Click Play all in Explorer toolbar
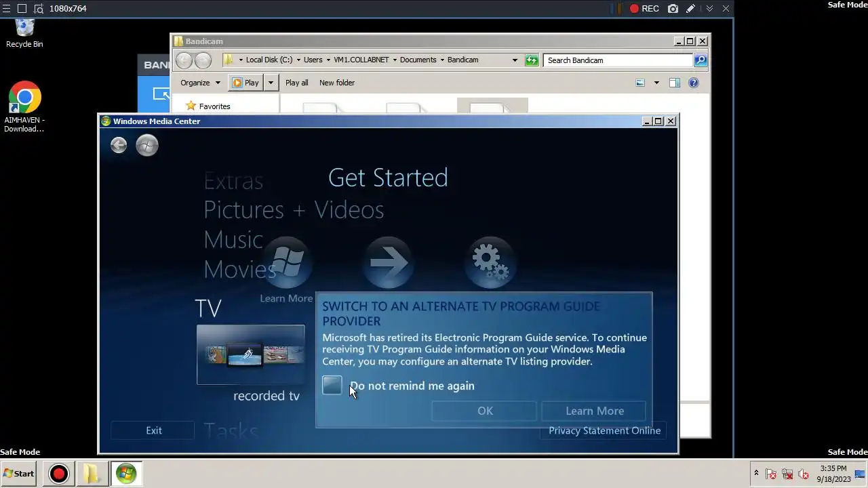The width and height of the screenshot is (868, 488). (296, 83)
